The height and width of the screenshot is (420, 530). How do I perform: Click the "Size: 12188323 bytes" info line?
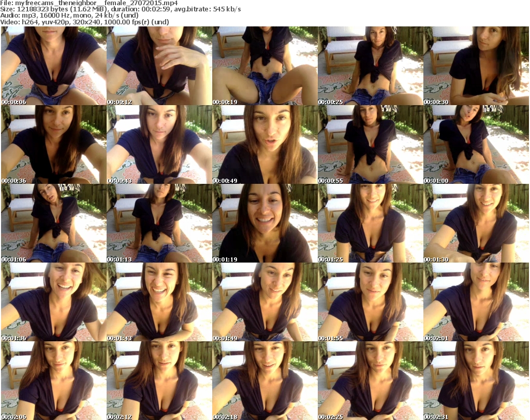120,9
